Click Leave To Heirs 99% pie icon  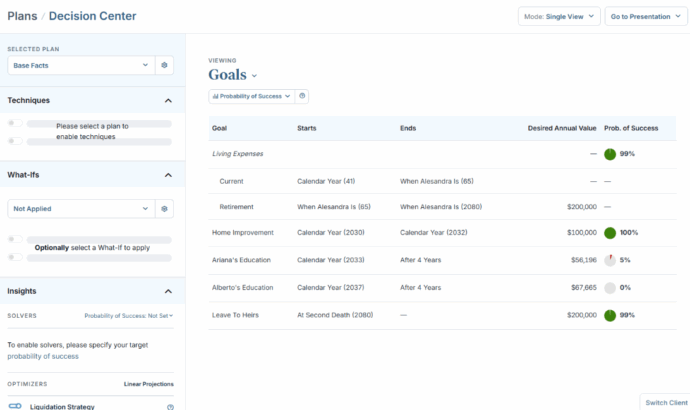point(610,315)
